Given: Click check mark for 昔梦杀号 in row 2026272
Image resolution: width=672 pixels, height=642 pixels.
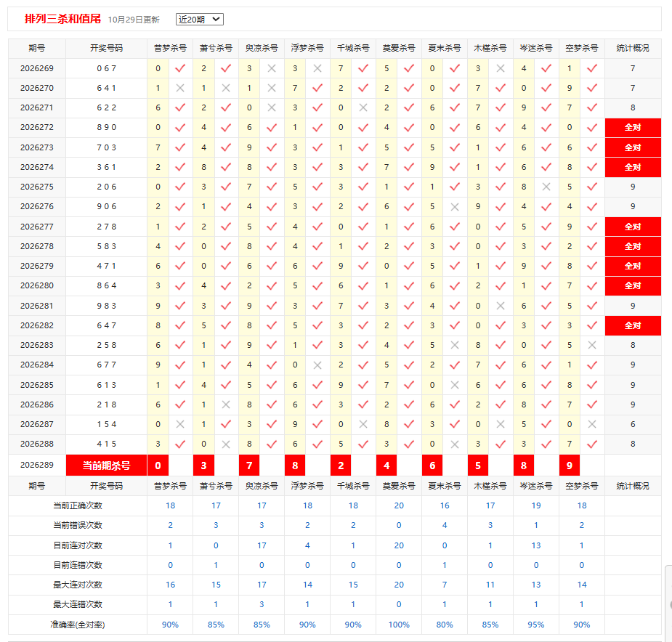Looking at the screenshot, I should [180, 127].
